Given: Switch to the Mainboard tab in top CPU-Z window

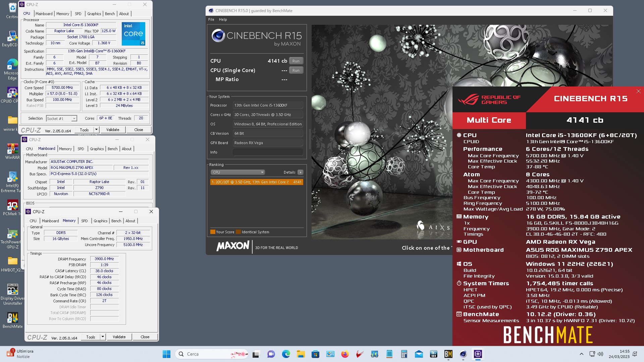Looking at the screenshot, I should tap(44, 14).
